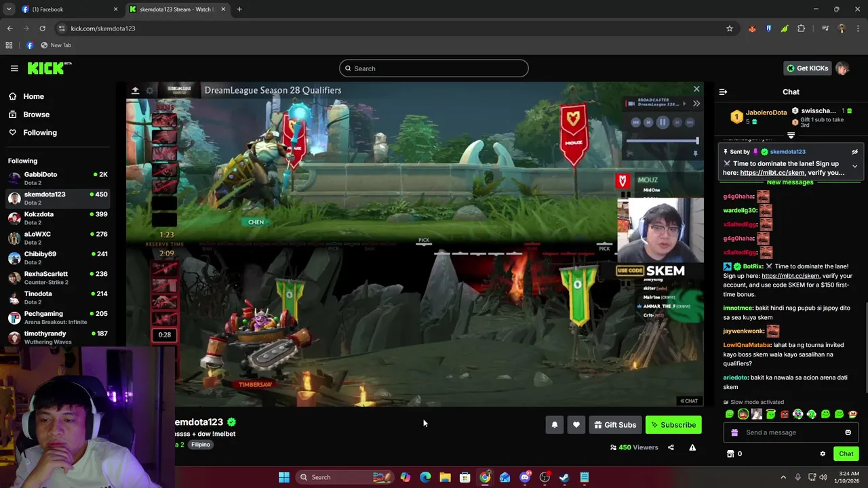
Task: Open the Facebook bookmark icon
Action: (29, 45)
